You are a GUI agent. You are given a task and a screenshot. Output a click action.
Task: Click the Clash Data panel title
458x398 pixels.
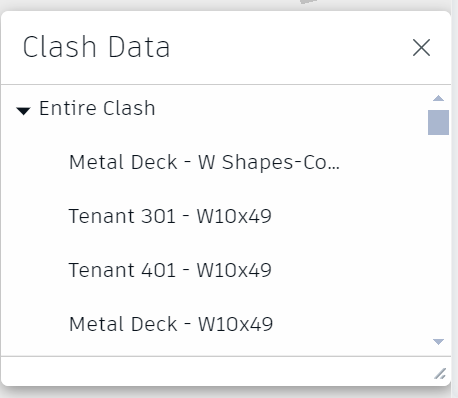point(96,47)
